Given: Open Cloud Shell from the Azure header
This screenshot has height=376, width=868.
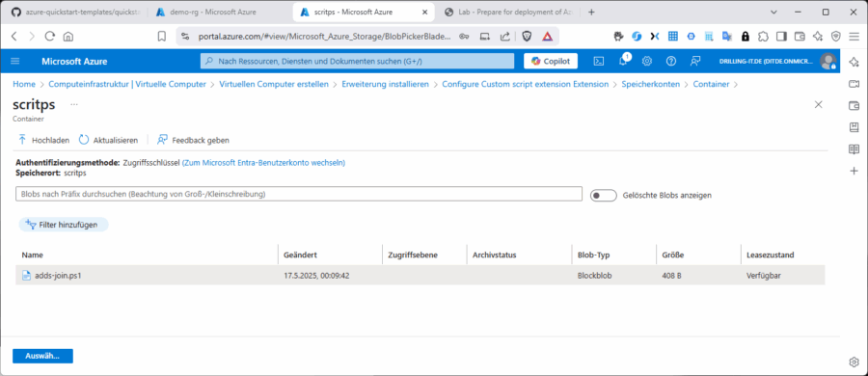Looking at the screenshot, I should tap(599, 61).
